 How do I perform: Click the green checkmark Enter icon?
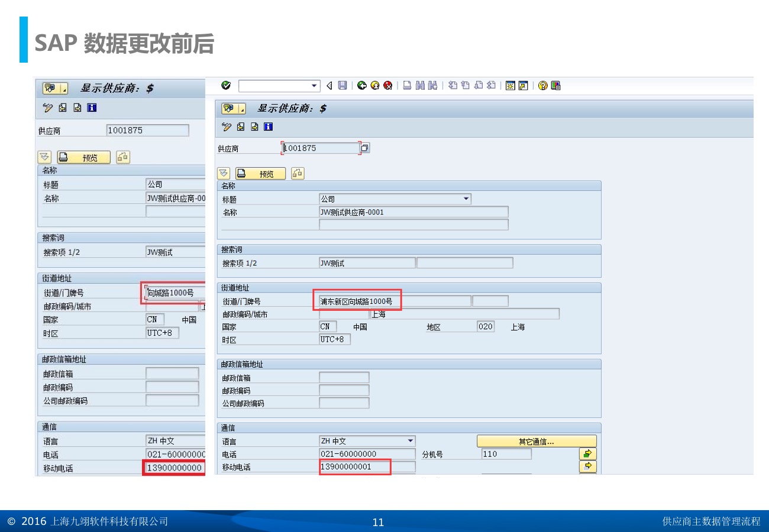(x=226, y=86)
